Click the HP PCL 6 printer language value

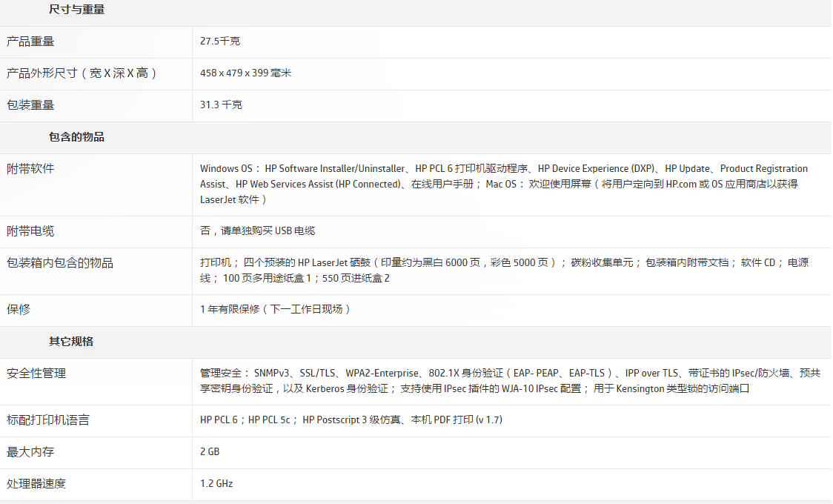pos(351,420)
